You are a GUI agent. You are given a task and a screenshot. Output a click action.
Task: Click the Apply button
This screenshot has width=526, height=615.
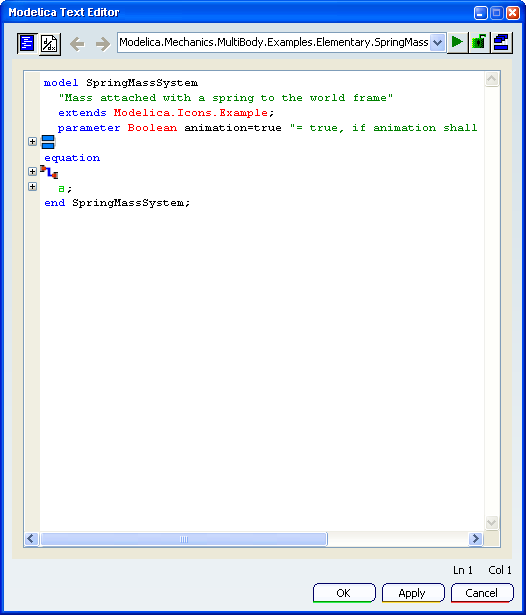(413, 593)
